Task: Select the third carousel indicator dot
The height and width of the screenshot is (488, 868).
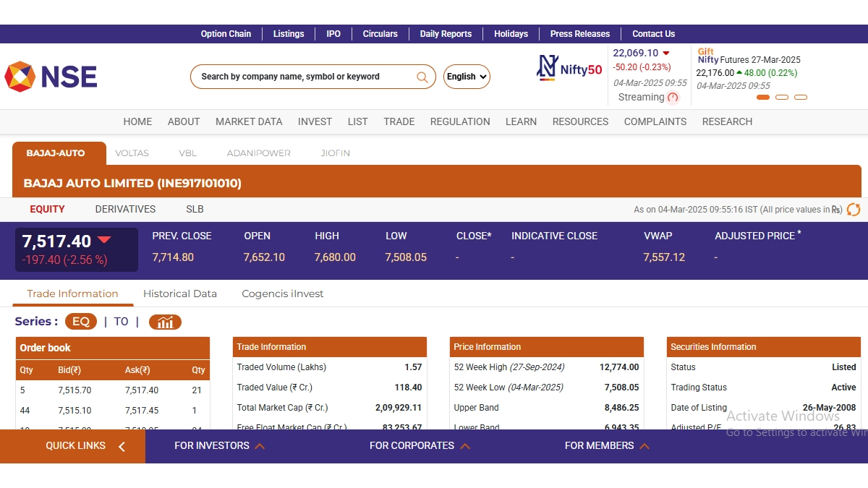Action: 801,97
